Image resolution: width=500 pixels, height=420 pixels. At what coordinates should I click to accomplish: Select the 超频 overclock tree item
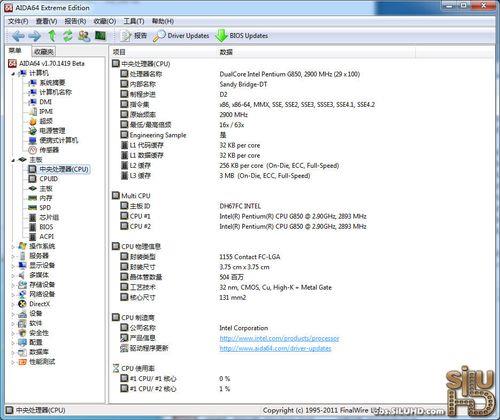tap(41, 121)
